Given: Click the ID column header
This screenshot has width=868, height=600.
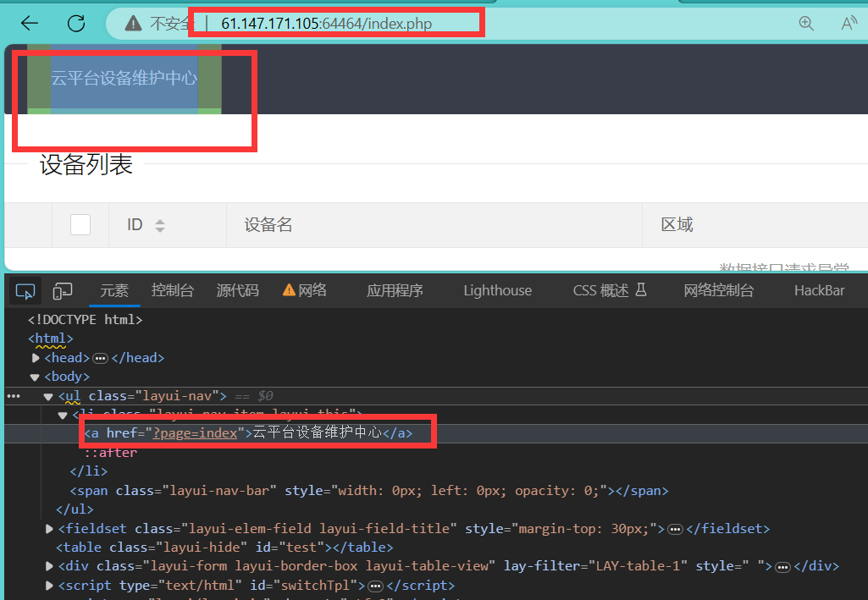Looking at the screenshot, I should coord(135,224).
